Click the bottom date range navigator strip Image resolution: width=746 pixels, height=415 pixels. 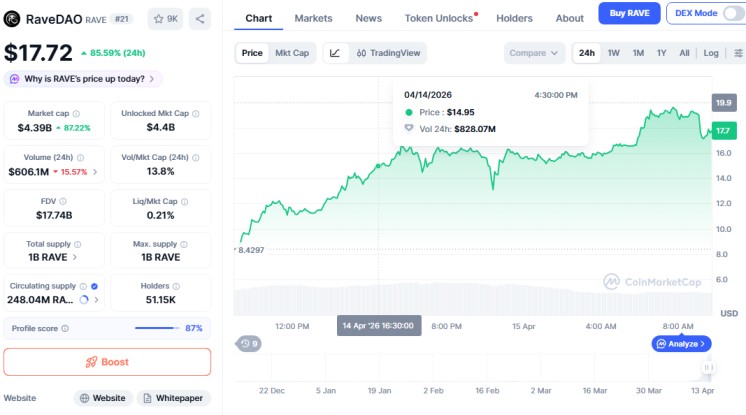point(473,367)
